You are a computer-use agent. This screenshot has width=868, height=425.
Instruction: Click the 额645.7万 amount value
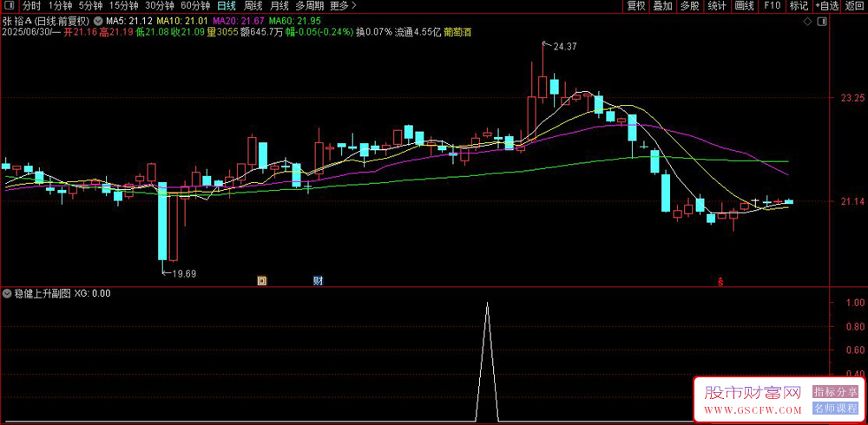click(262, 32)
